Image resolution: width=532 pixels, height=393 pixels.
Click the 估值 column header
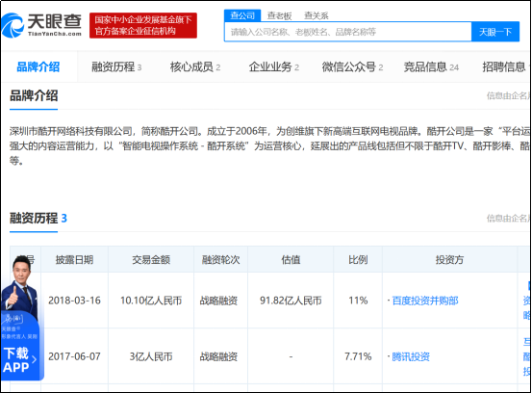[291, 260]
